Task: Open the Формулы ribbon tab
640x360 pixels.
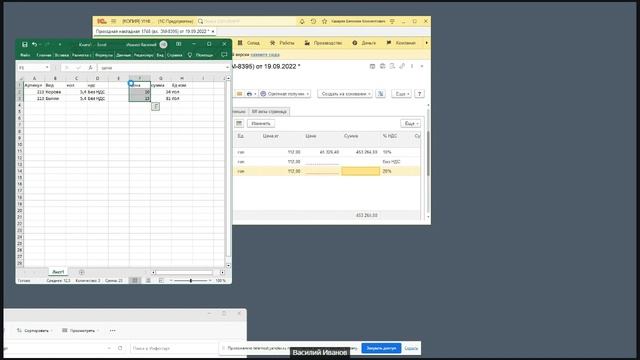Action: click(x=104, y=55)
